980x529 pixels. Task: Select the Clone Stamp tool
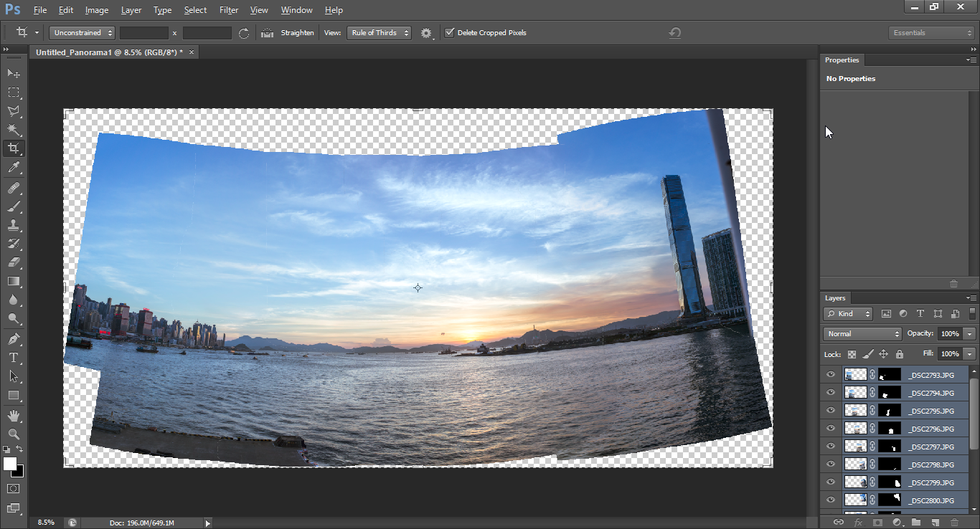pyautogui.click(x=14, y=225)
